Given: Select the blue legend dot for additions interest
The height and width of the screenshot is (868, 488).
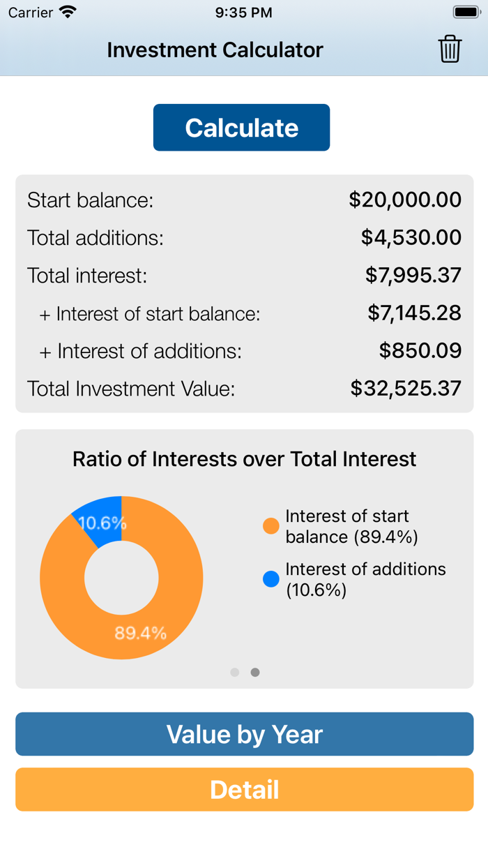Looking at the screenshot, I should (270, 578).
